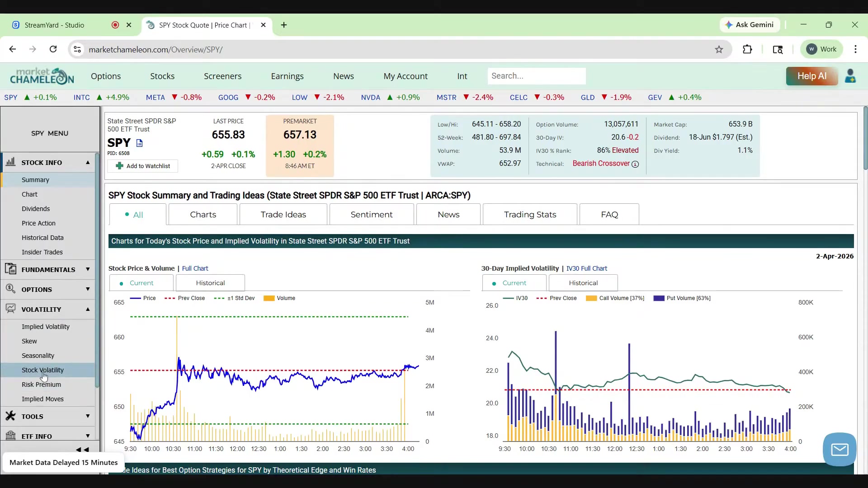
Task: Switch to the Trade Ideas tab
Action: pyautogui.click(x=283, y=215)
